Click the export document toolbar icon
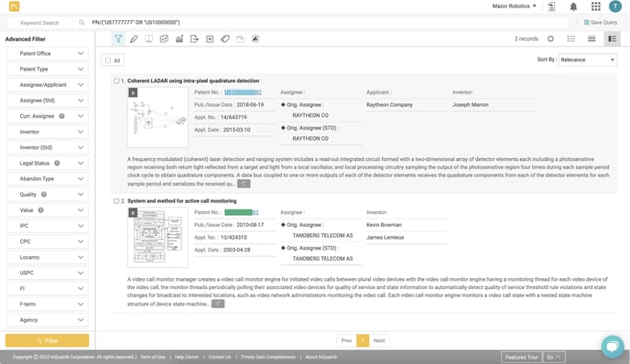Viewport: 630px width, 364px height. (194, 39)
